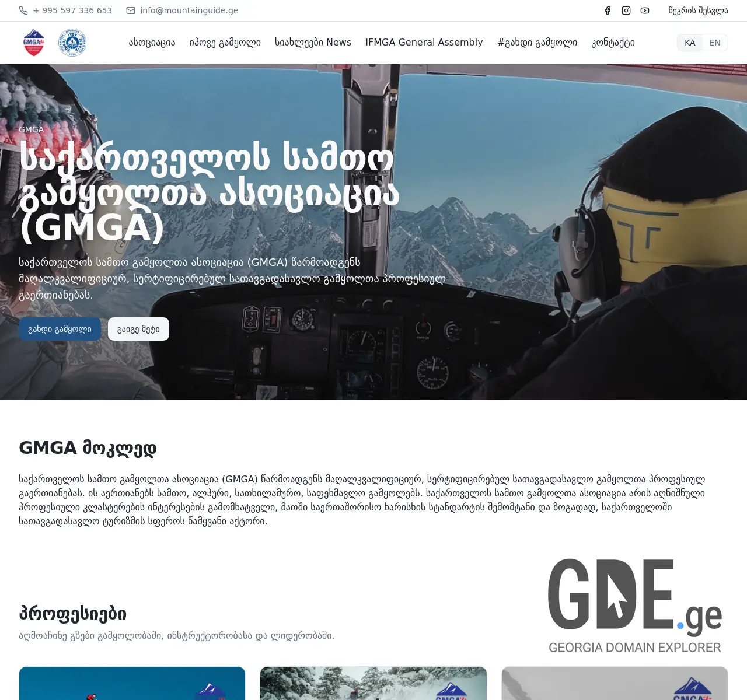This screenshot has width=747, height=700.
Task: Open the Instagram icon in the header
Action: [626, 10]
